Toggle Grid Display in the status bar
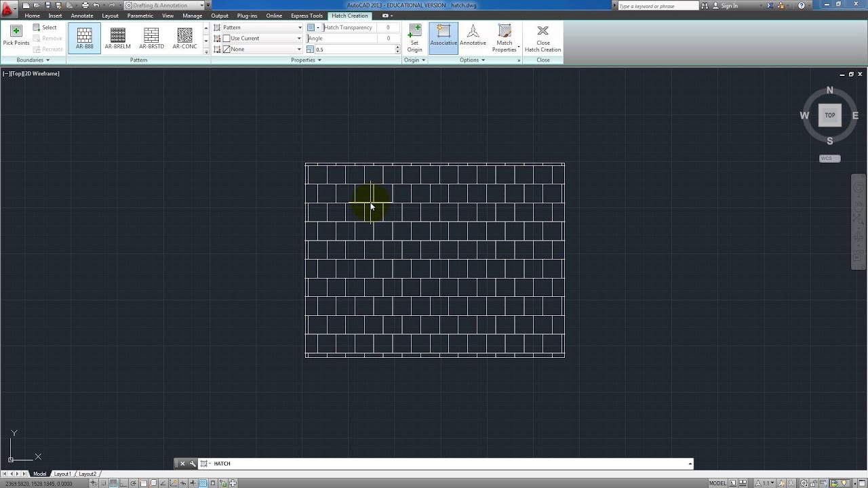This screenshot has width=868, height=488. [x=114, y=483]
